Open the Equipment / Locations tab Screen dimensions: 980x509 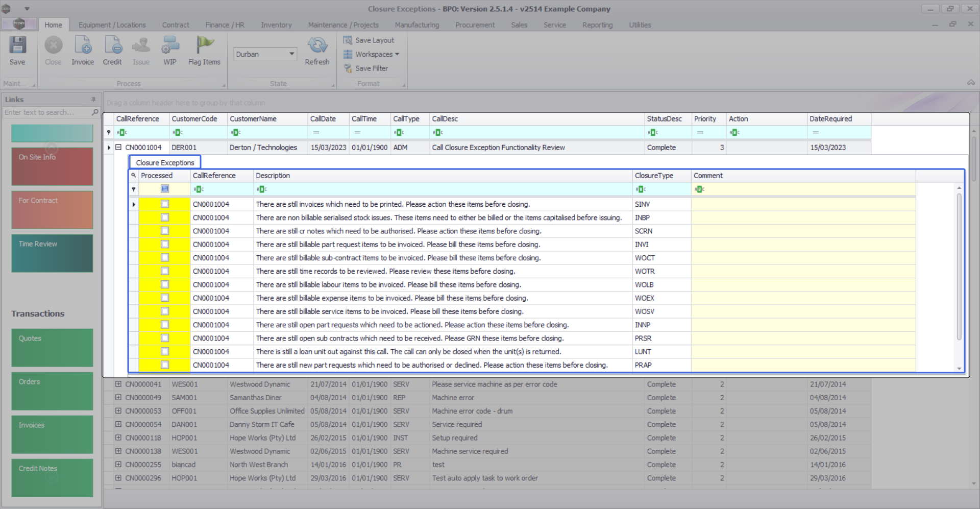click(x=112, y=25)
